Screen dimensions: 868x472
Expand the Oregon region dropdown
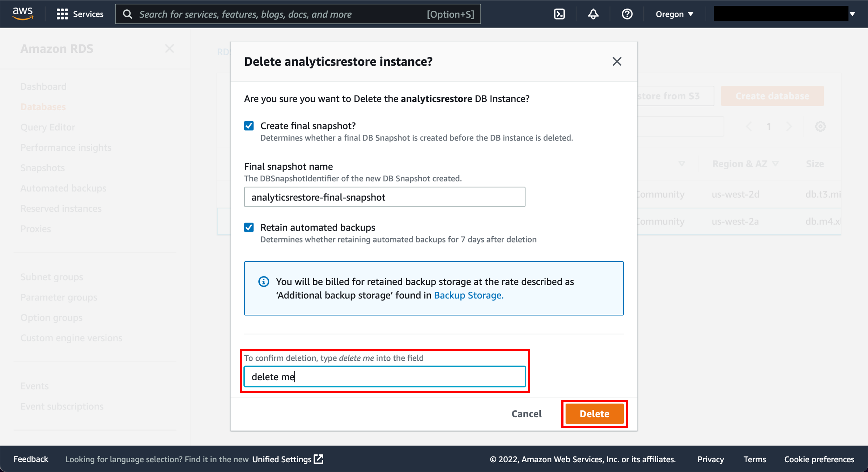tap(675, 14)
